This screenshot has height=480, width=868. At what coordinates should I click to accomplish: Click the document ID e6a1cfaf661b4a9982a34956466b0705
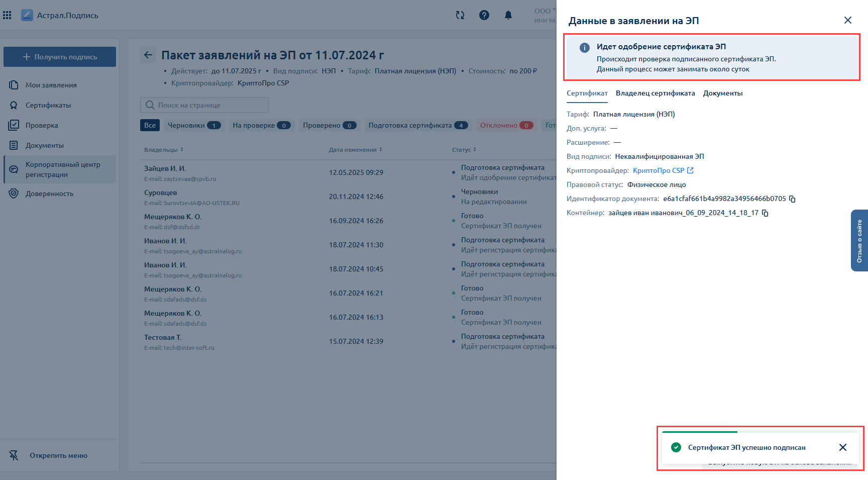(724, 199)
